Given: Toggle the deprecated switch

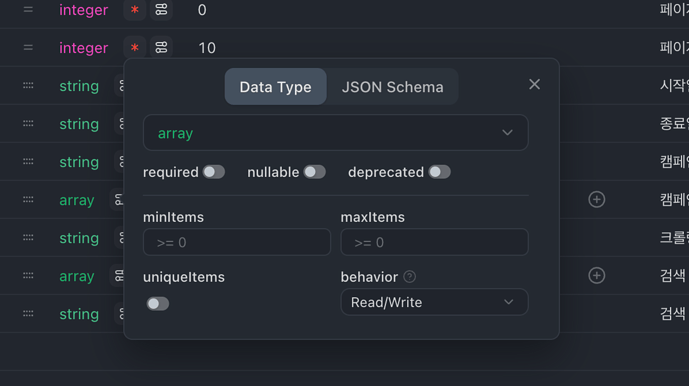Looking at the screenshot, I should point(439,172).
